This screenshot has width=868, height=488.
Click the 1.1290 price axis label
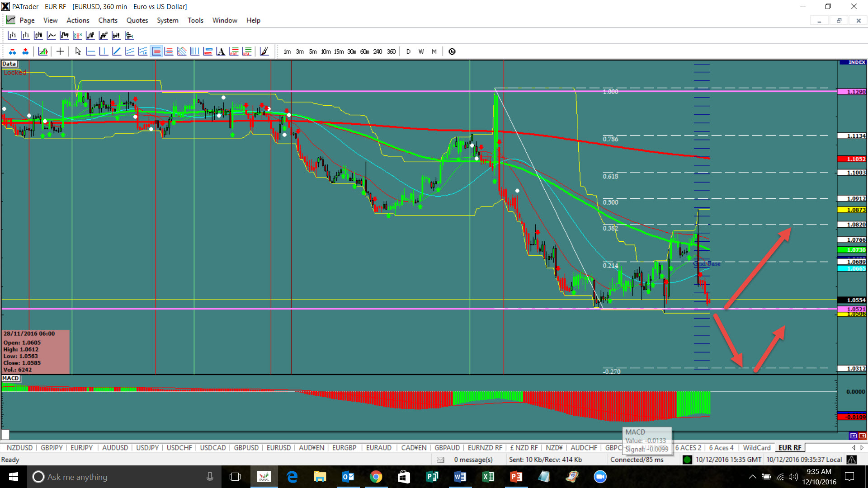[x=852, y=92]
